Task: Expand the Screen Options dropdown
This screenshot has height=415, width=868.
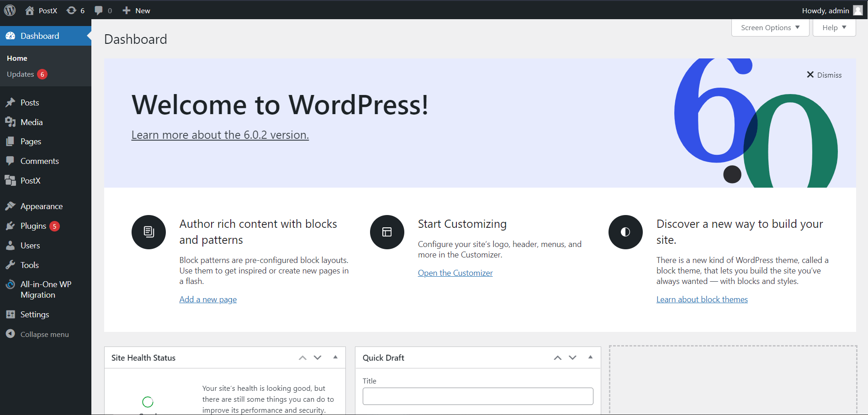Action: pyautogui.click(x=770, y=28)
